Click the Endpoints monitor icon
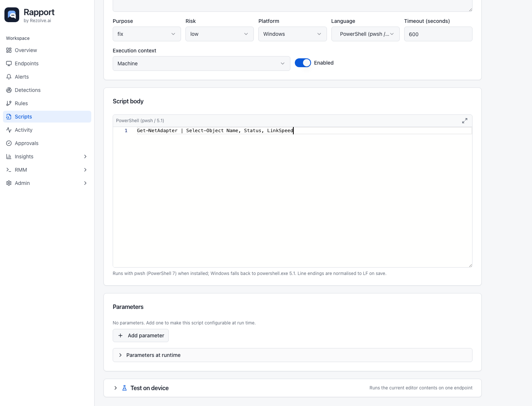This screenshot has width=532, height=406. coord(9,63)
